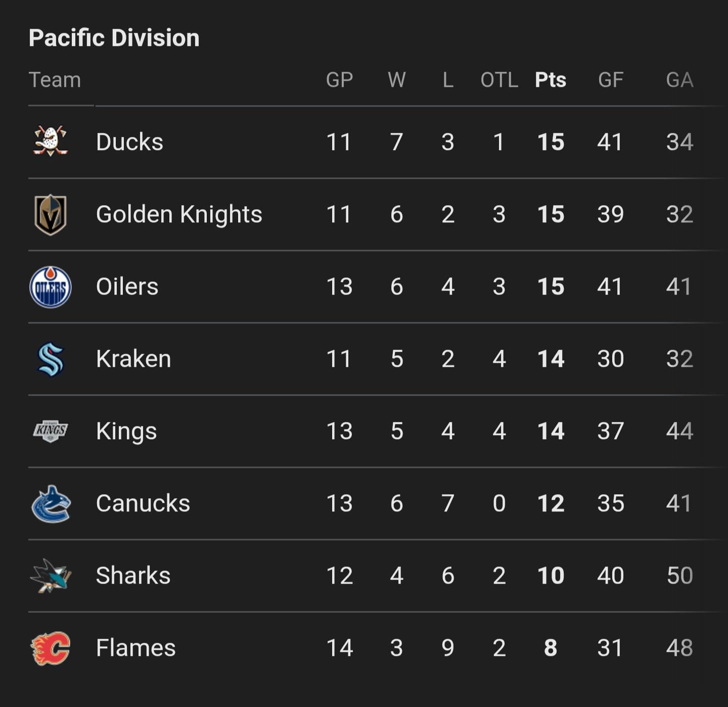Click the Calgary Flames logo
Image resolution: width=728 pixels, height=707 pixels.
point(50,648)
